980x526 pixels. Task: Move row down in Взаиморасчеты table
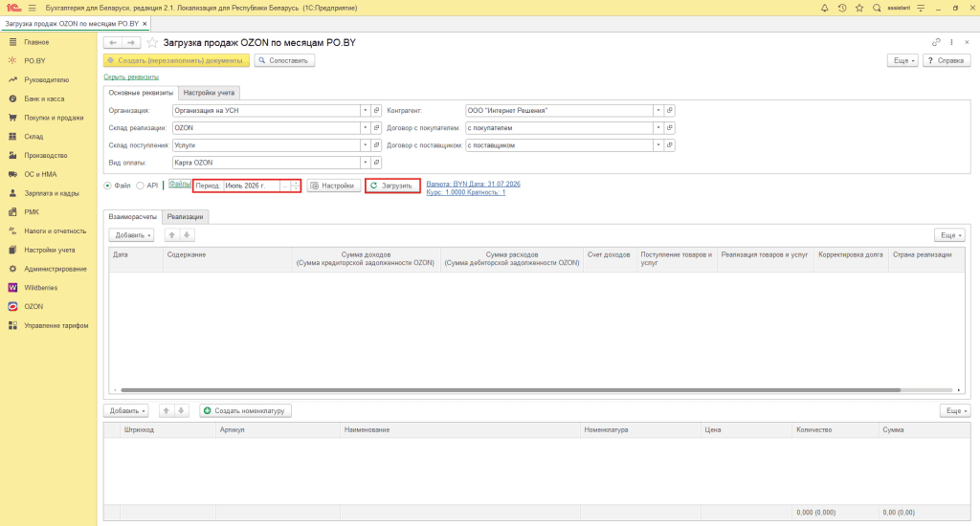tap(187, 235)
